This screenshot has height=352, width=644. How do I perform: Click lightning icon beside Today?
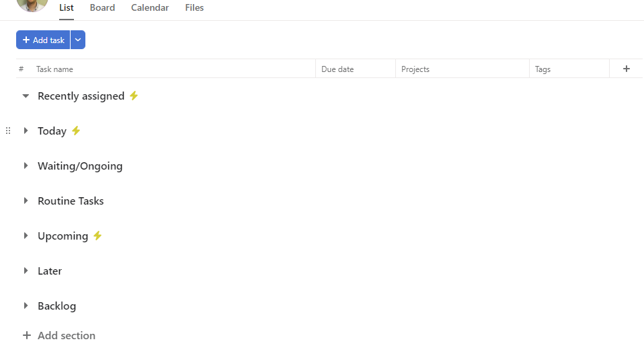[76, 131]
